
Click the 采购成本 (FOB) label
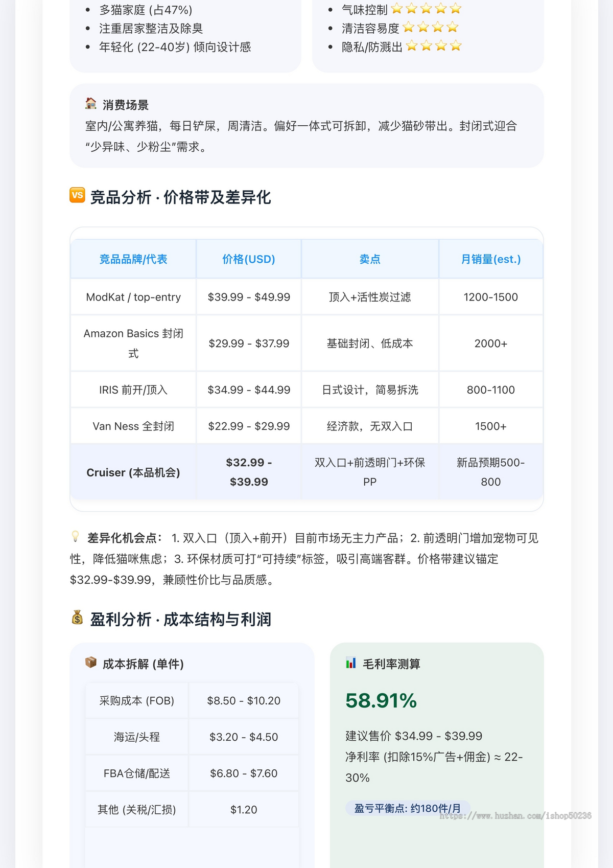137,700
